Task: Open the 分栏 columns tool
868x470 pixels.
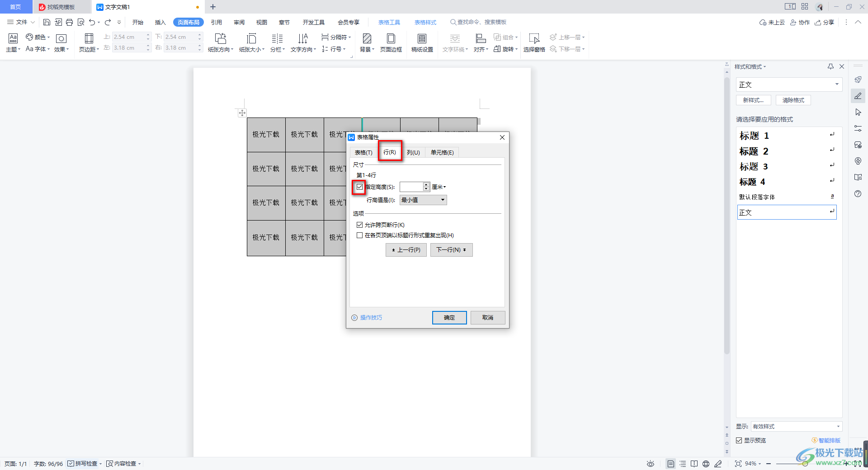Action: click(x=277, y=42)
